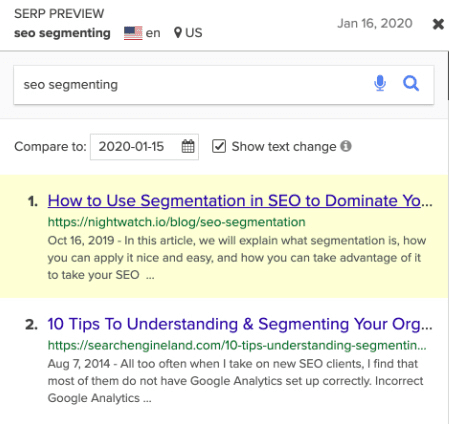
Task: Click the Show text change label
Action: click(284, 147)
